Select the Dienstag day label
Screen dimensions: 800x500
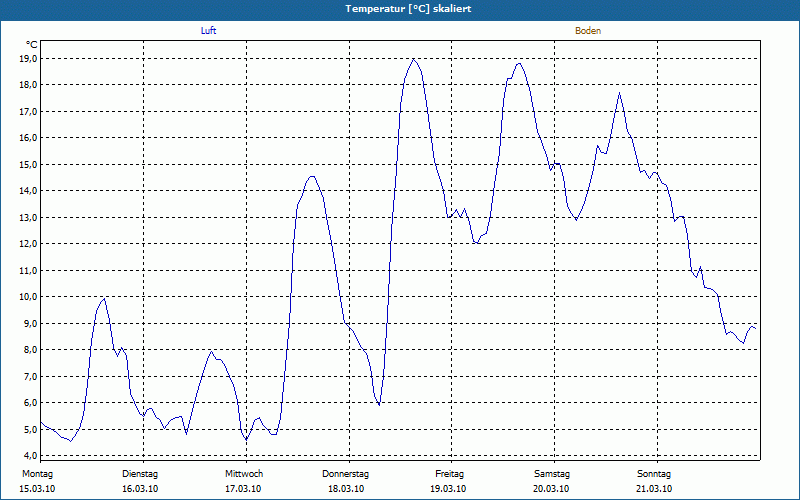[140, 474]
